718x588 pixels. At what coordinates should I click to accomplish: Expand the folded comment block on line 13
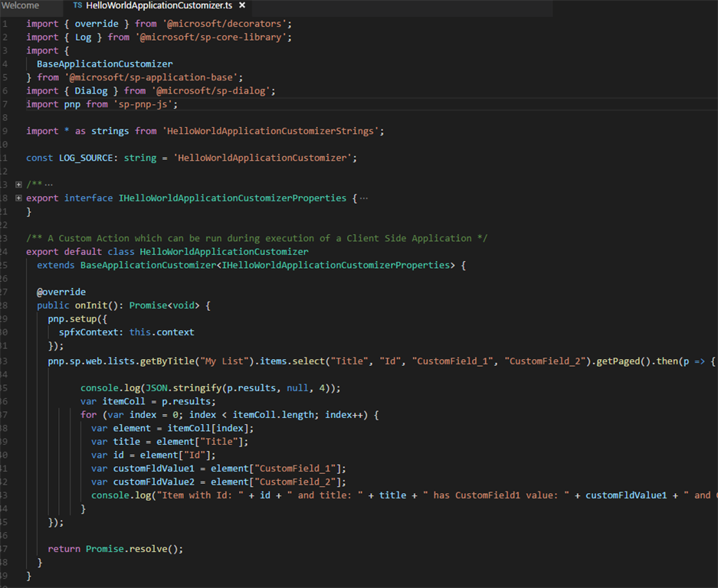tap(18, 185)
